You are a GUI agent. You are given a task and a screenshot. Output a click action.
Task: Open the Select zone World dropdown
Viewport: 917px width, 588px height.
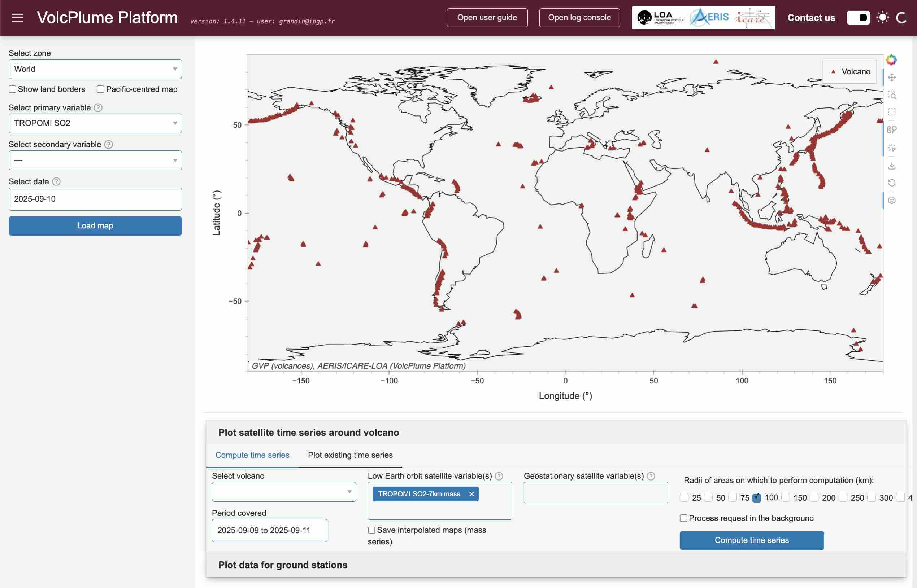tap(95, 69)
